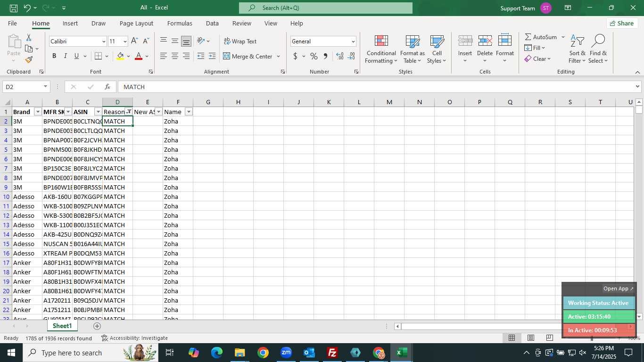Expand the Name Box dropdown arrow
This screenshot has width=644, height=362.
[45, 87]
